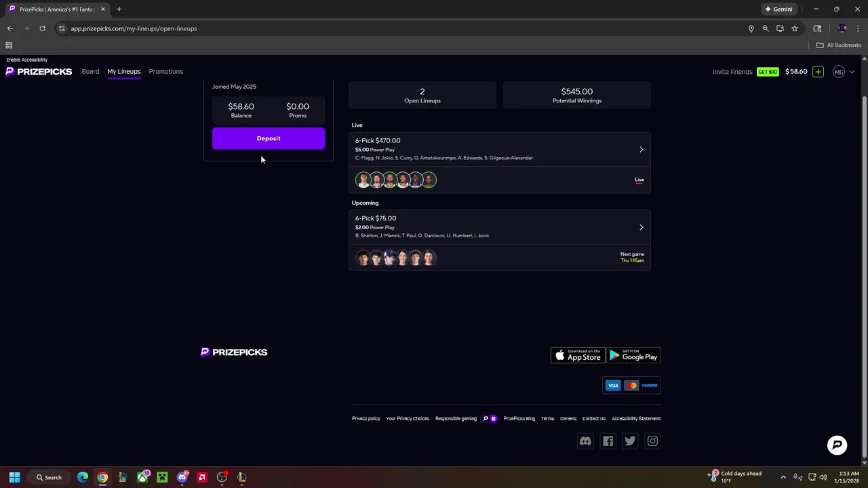Open Your Privacy Choices link
This screenshot has width=868, height=488.
408,419
